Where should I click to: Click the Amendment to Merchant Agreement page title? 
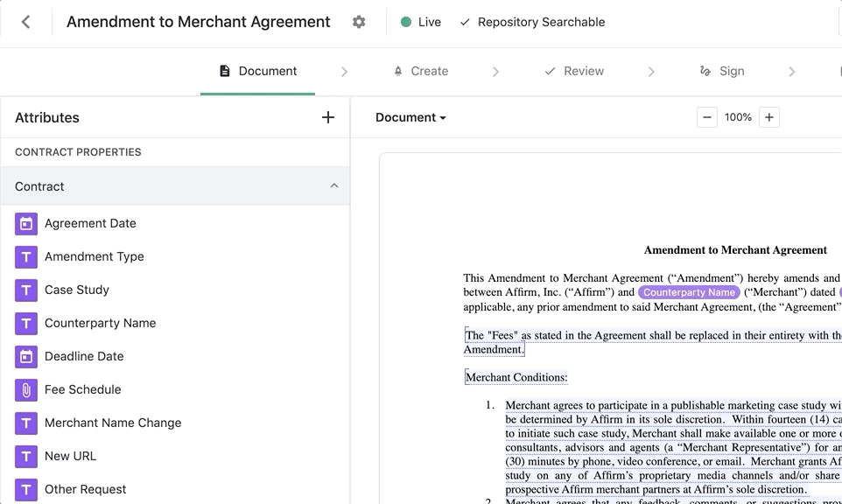(198, 22)
